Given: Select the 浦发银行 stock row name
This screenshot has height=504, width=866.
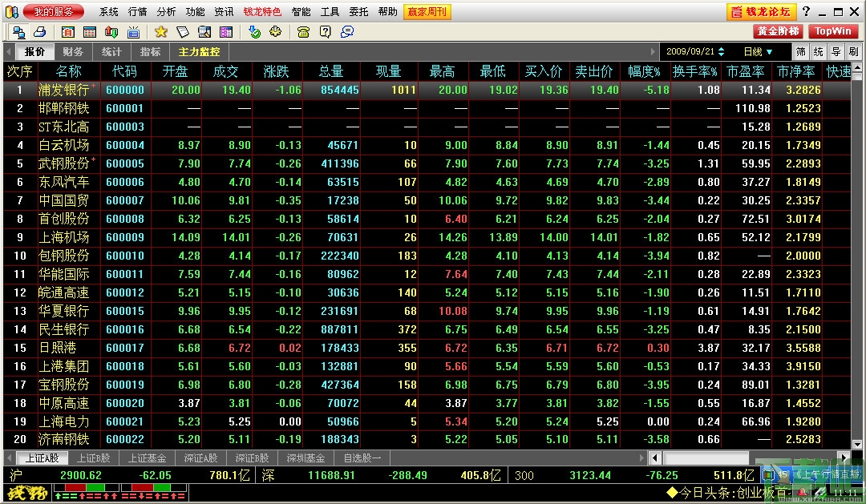Looking at the screenshot, I should point(63,90).
